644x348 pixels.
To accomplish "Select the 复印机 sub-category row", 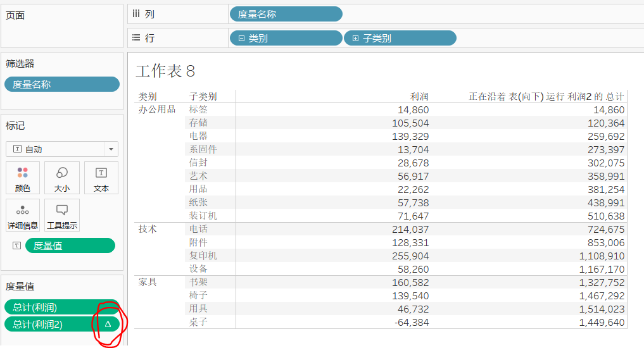I will coord(203,255).
